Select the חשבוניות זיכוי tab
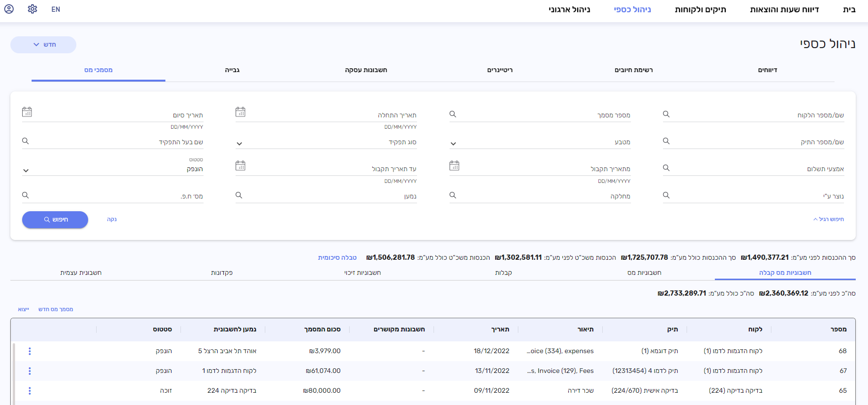Image resolution: width=868 pixels, height=405 pixels. (x=362, y=273)
